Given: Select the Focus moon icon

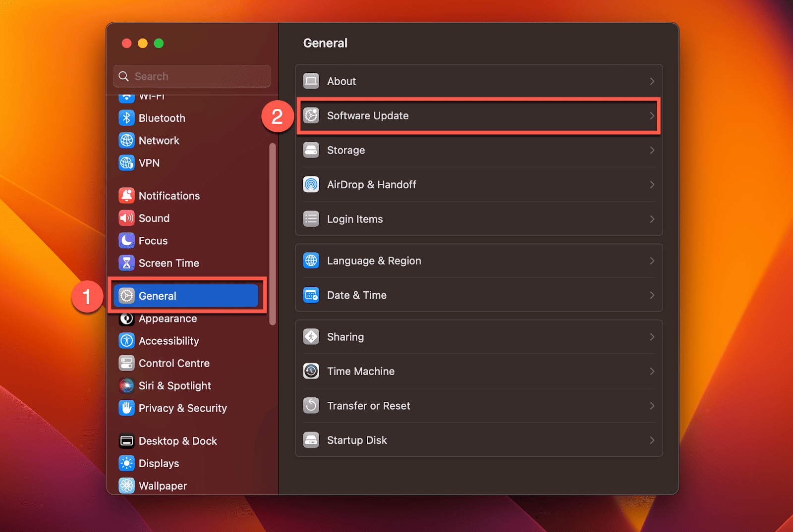Looking at the screenshot, I should (127, 241).
